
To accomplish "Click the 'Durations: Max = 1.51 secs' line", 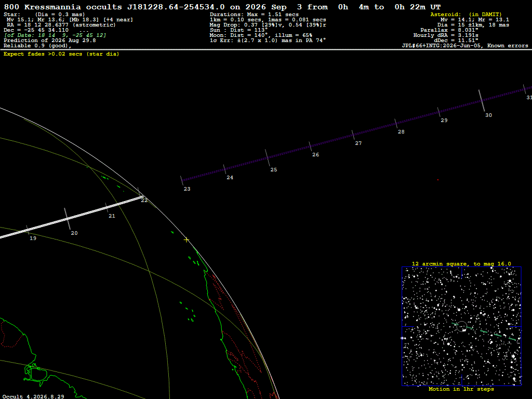I will tap(254, 15).
